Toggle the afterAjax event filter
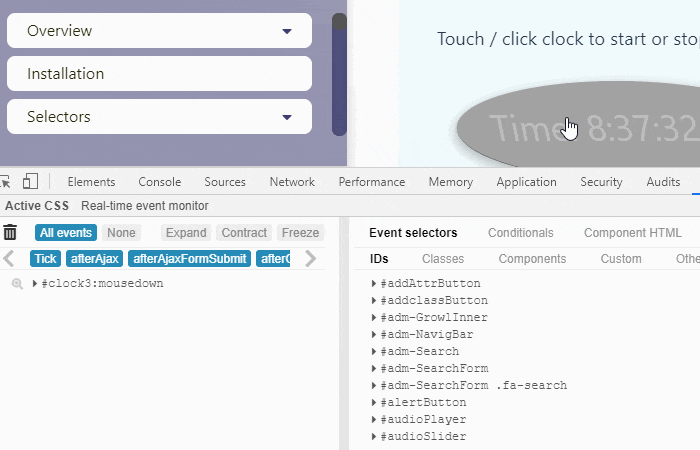This screenshot has width=700, height=450. tap(94, 259)
